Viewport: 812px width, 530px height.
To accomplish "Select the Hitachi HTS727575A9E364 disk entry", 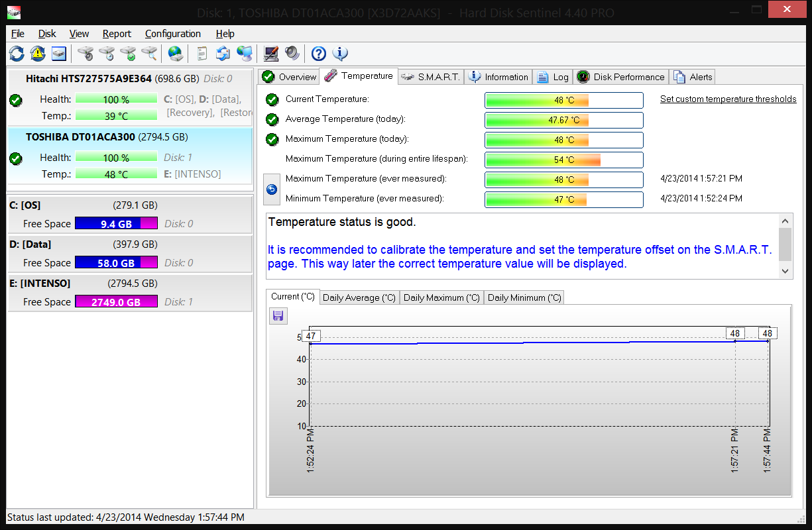I will [130, 97].
